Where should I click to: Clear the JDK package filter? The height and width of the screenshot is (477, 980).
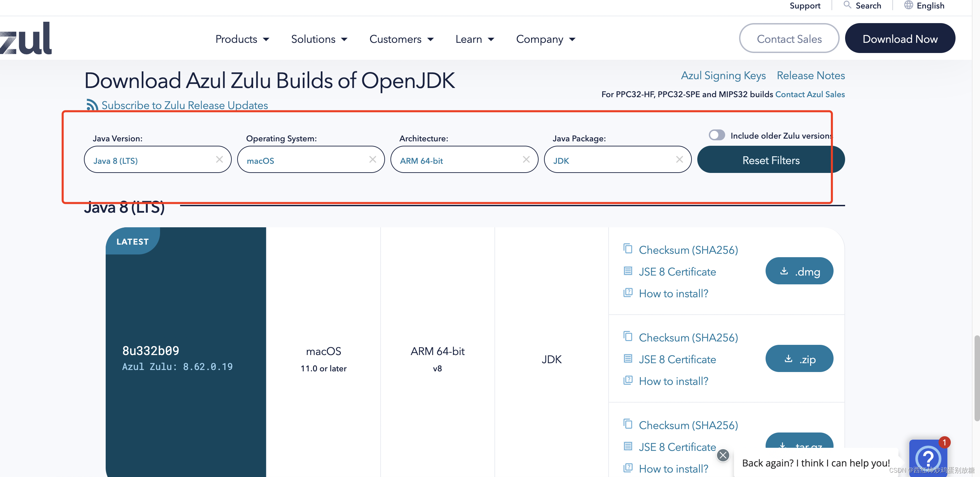point(680,159)
